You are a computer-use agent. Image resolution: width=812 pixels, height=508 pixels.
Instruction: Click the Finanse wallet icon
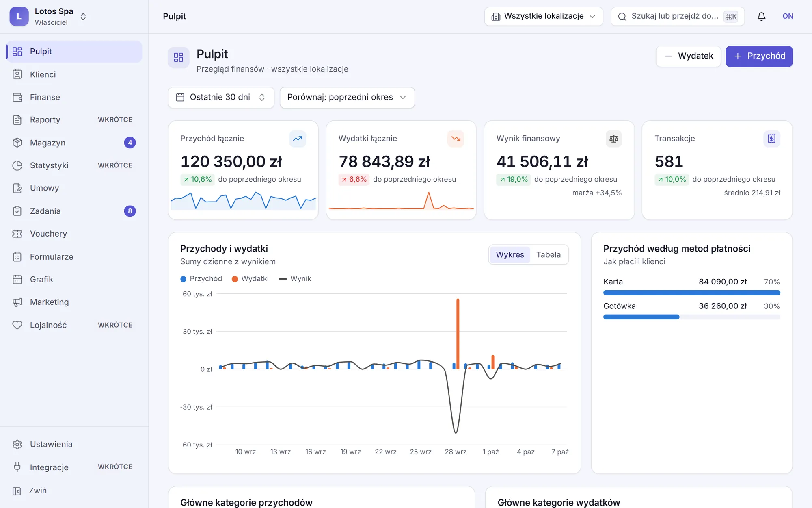pyautogui.click(x=17, y=97)
